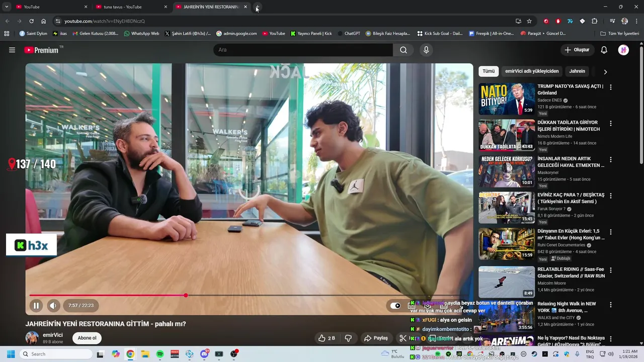Like the video with the thumbs-up button
This screenshot has width=644, height=362.
pyautogui.click(x=327, y=338)
